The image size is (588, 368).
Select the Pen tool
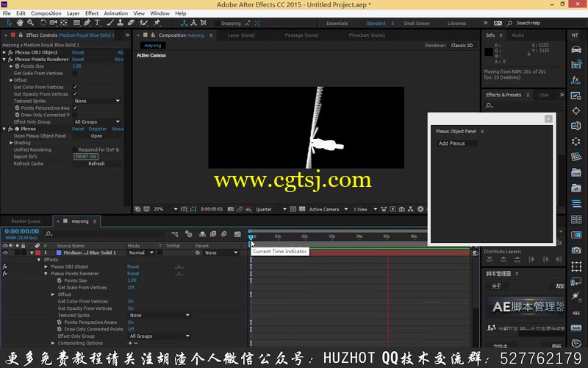(87, 23)
